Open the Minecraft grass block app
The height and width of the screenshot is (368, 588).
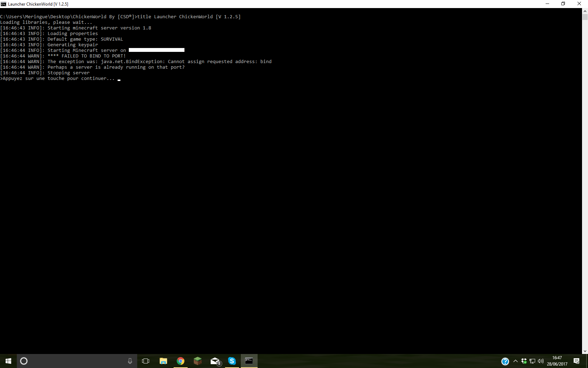[198, 361]
